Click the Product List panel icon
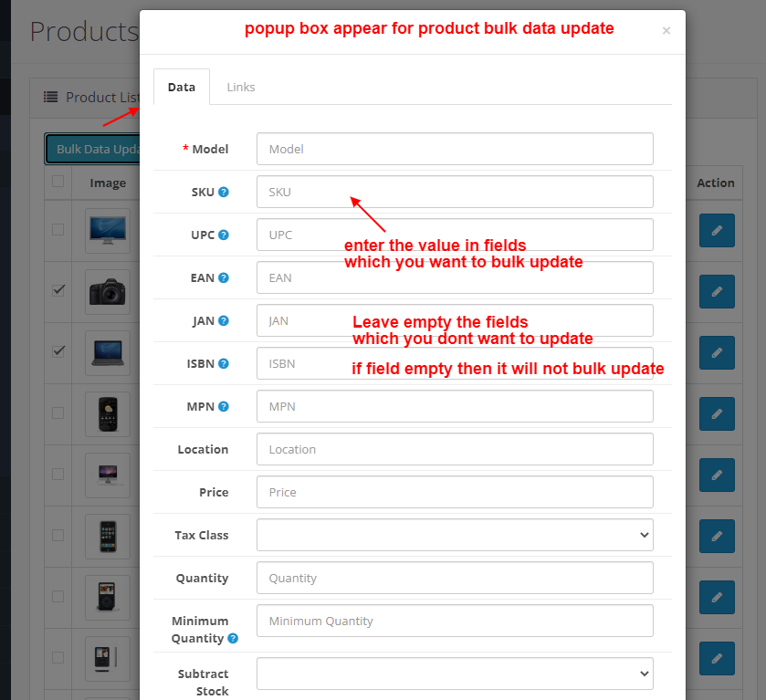 [53, 98]
